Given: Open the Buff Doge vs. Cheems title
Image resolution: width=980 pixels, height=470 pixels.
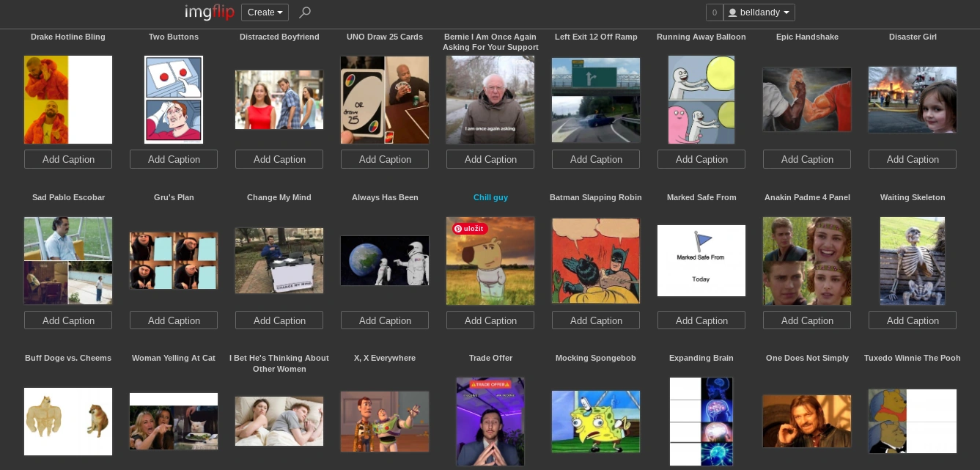Looking at the screenshot, I should (x=68, y=358).
